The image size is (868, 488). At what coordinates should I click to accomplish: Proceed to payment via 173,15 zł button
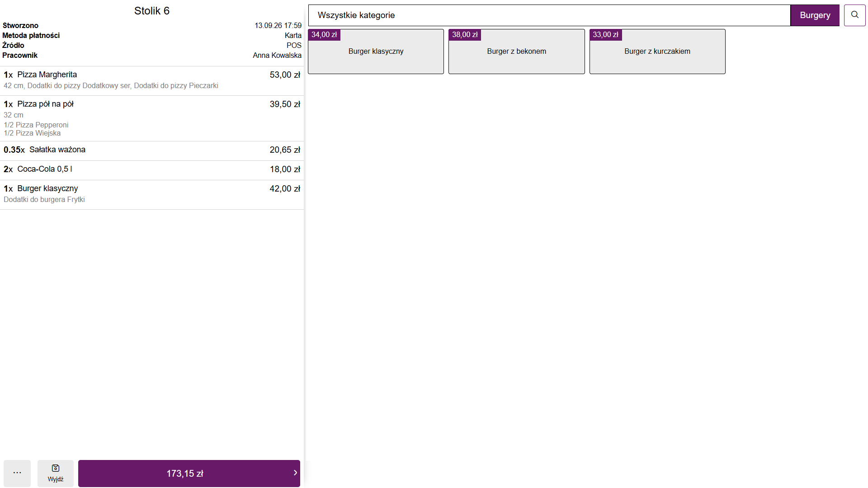(x=189, y=473)
